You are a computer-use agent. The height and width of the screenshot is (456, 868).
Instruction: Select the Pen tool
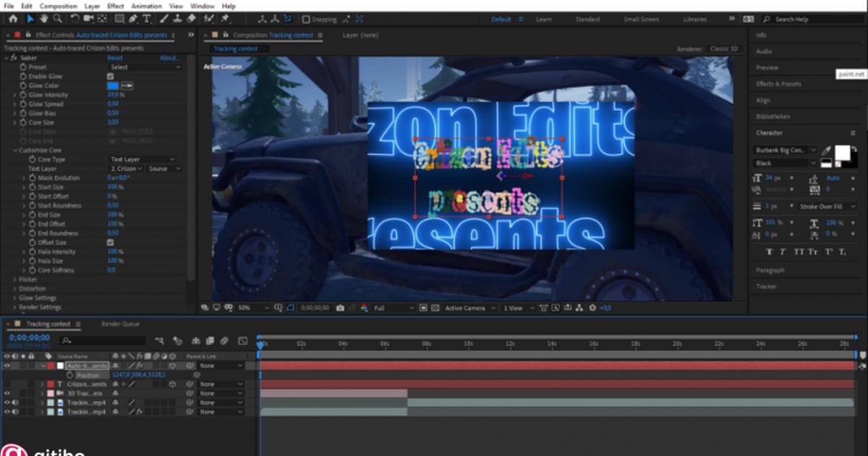tap(132, 18)
